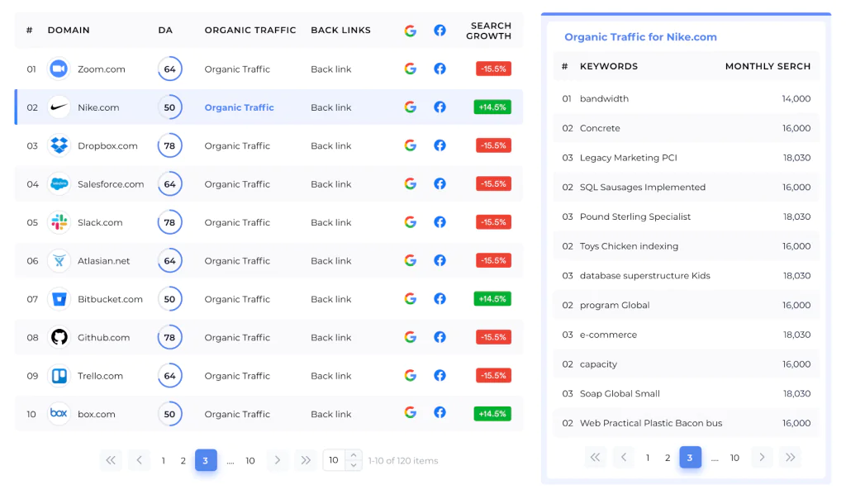Open Google icon in Bitbucket.com row
846x504 pixels.
coord(410,298)
